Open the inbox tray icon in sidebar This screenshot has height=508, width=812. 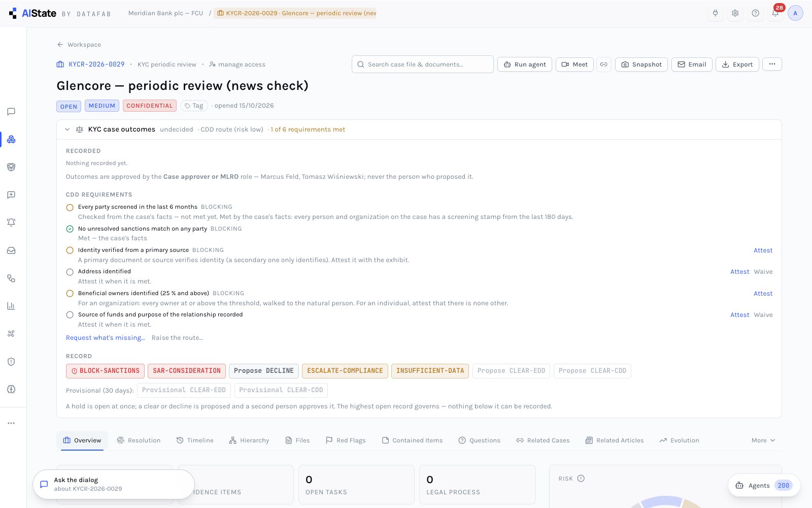(11, 250)
